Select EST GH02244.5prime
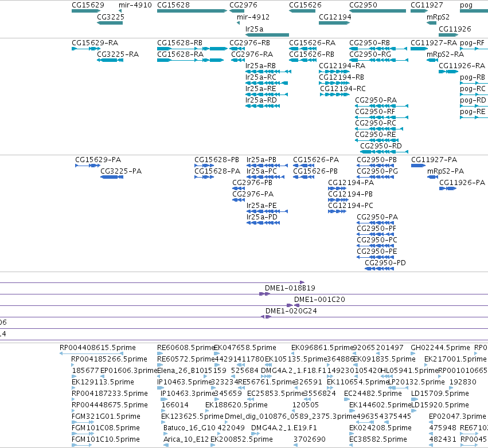 pos(440,348)
